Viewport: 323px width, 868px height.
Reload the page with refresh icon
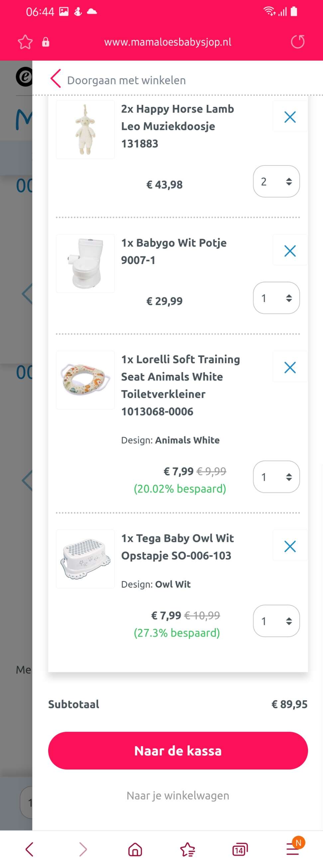(x=298, y=42)
